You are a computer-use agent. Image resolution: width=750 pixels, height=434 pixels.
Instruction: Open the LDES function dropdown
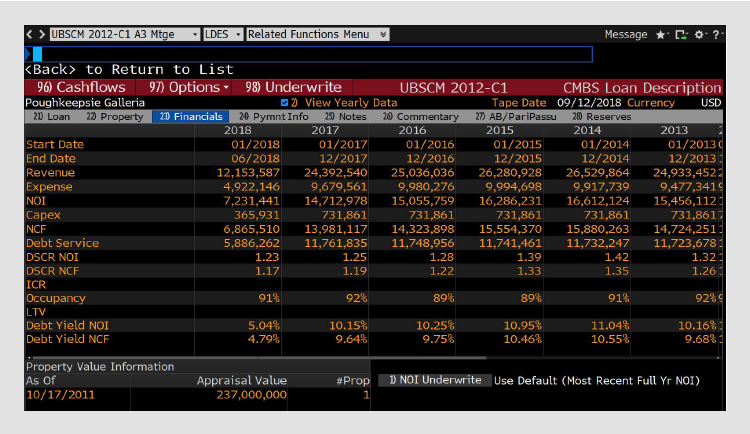223,34
